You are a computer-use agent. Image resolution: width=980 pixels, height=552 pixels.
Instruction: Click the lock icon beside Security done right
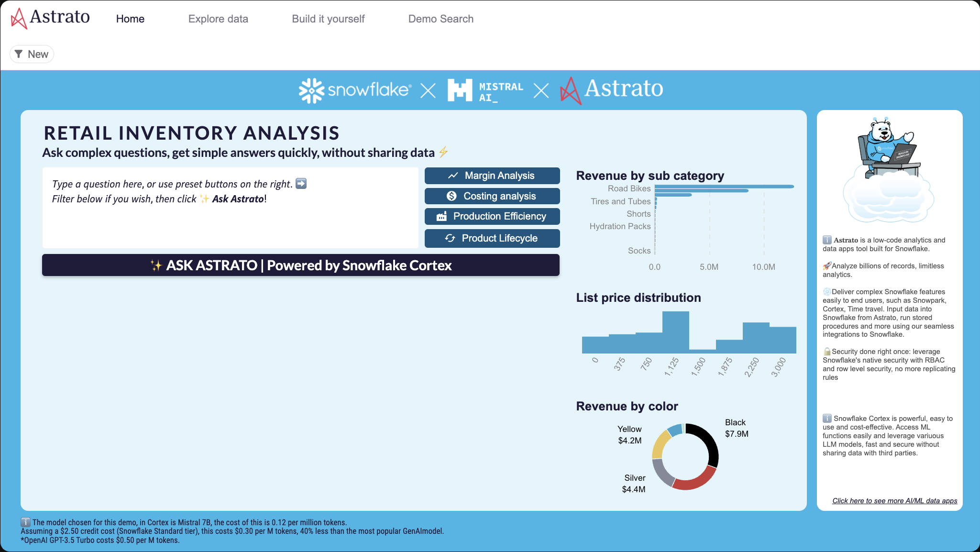(827, 352)
